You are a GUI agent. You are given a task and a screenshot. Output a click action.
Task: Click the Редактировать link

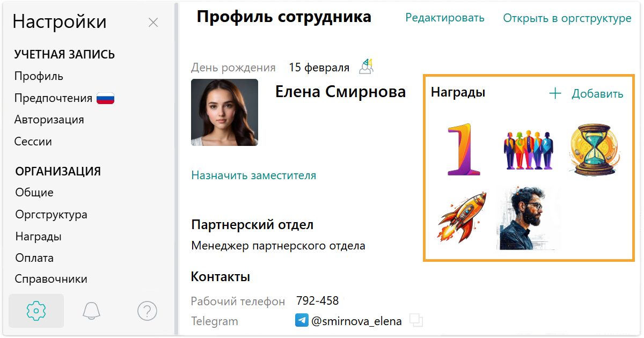445,18
